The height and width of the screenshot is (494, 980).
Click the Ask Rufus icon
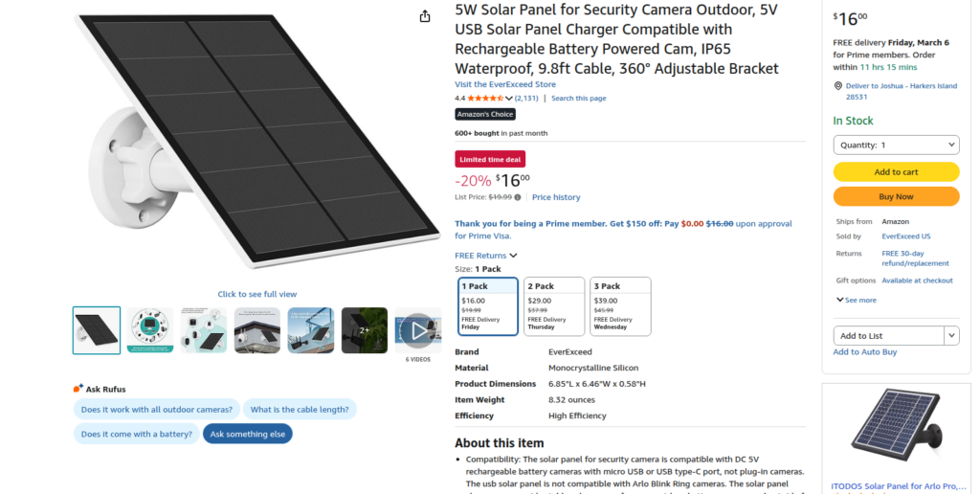tap(78, 389)
